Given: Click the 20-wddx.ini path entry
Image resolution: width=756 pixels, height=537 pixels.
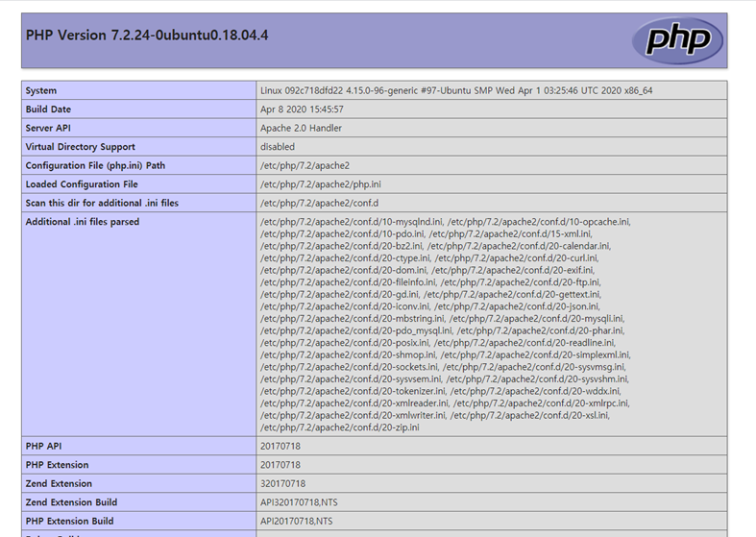Looking at the screenshot, I should pos(535,391).
